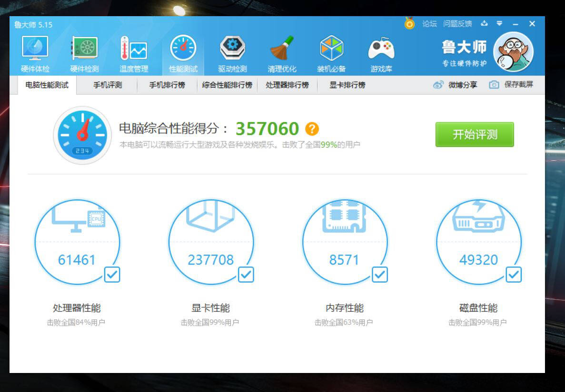Click the 鲁大师 5.15 window title

pyautogui.click(x=33, y=25)
